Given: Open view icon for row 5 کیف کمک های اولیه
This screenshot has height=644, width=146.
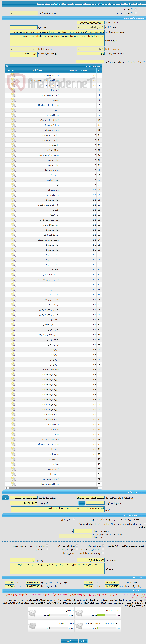Looking at the screenshot, I should (x=13, y=95).
